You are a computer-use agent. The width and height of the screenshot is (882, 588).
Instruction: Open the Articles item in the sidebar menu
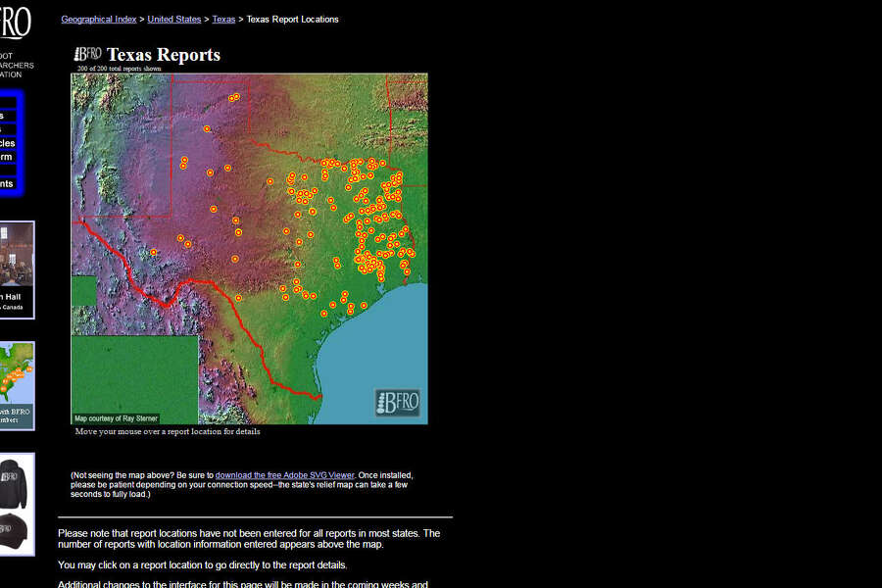(8, 143)
